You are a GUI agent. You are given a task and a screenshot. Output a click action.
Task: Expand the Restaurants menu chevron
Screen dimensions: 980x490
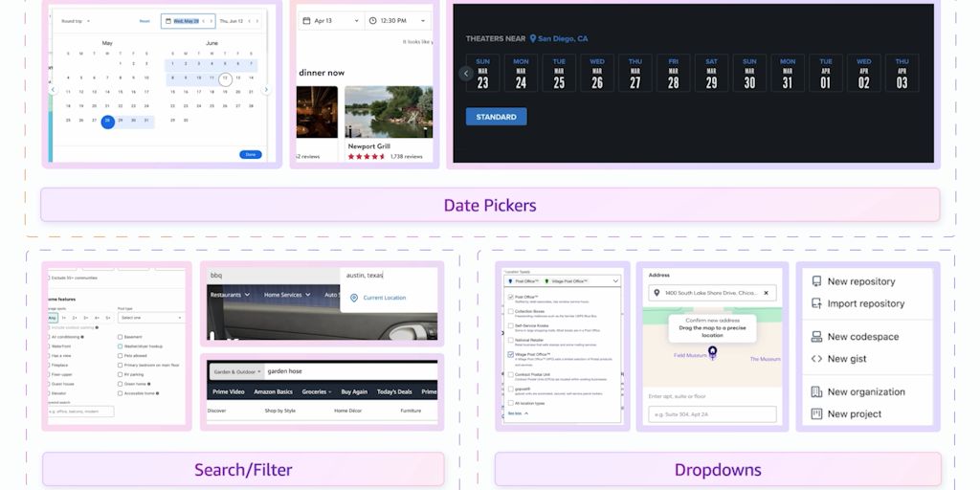click(x=247, y=295)
